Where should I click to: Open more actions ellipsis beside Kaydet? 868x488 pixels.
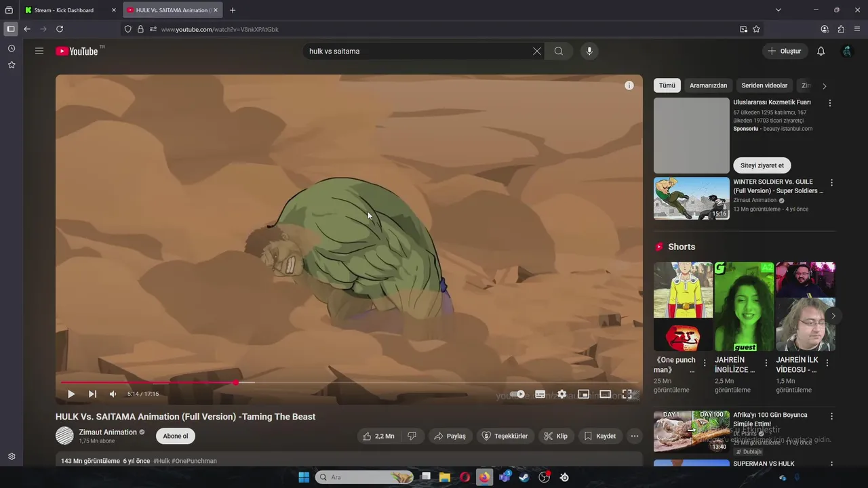coord(635,436)
